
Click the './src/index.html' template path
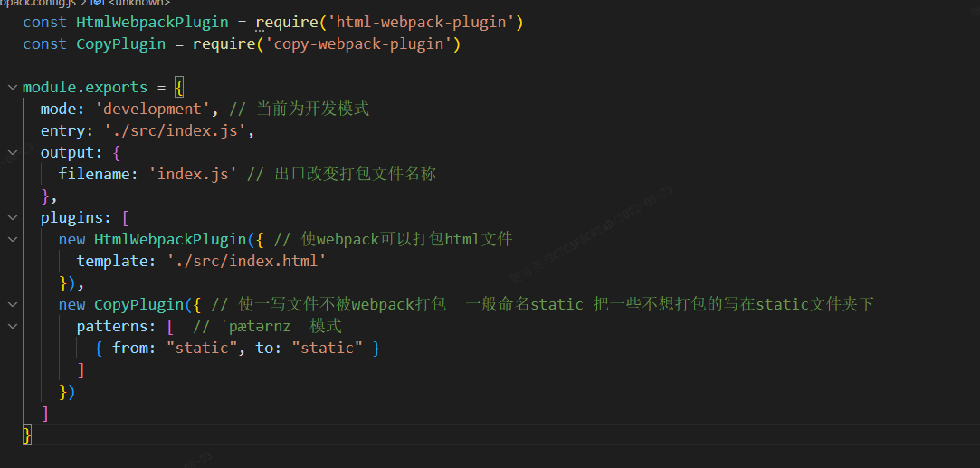tap(246, 262)
